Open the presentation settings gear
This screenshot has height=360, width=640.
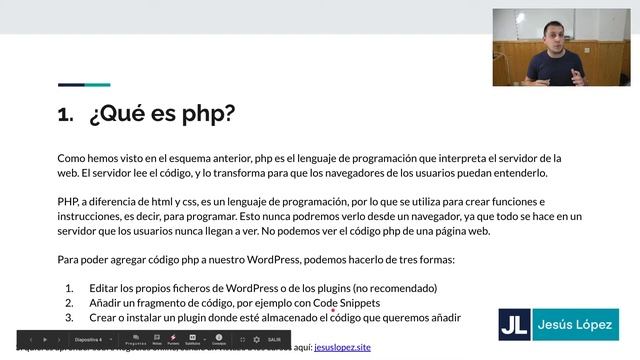point(256,340)
